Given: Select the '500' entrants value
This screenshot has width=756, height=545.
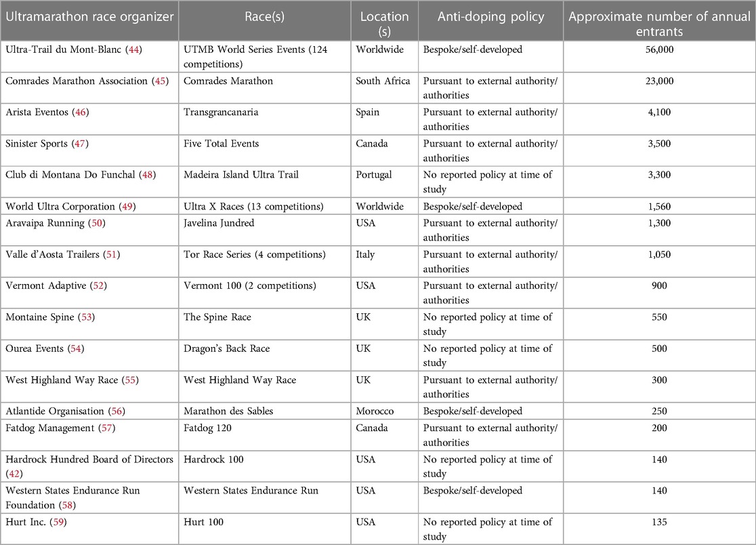Looking at the screenshot, I should pyautogui.click(x=660, y=348).
